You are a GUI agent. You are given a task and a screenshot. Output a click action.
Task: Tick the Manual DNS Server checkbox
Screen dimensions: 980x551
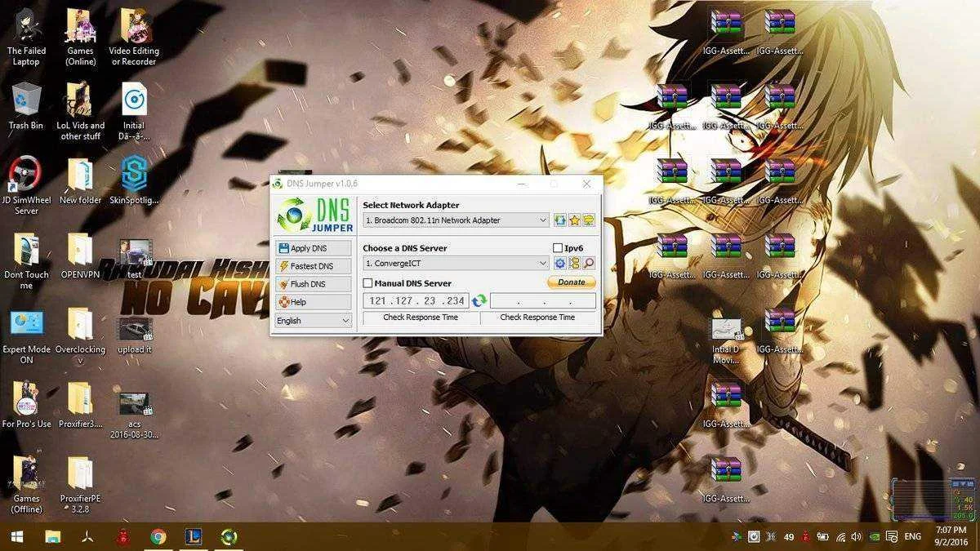point(367,283)
